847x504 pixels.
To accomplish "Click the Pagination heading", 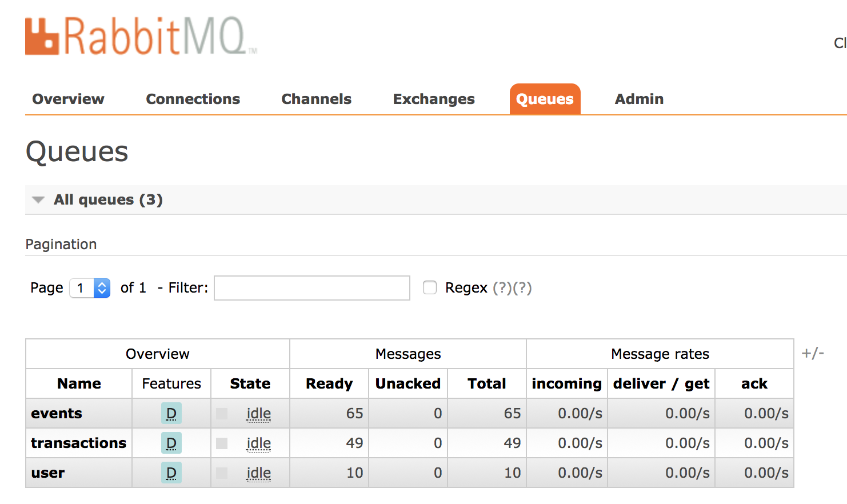I will click(x=61, y=245).
